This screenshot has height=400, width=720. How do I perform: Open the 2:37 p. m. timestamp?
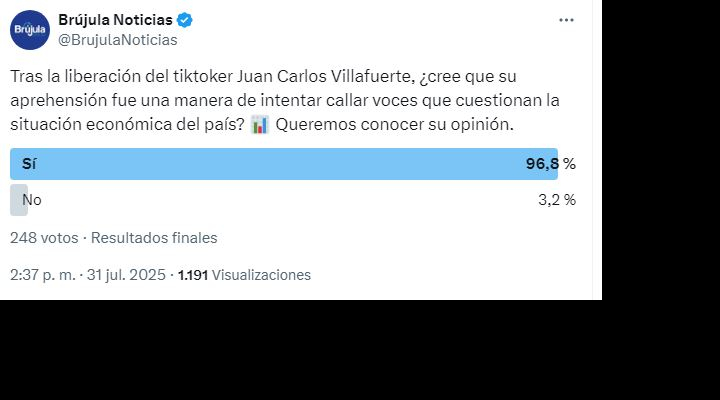[x=43, y=275]
